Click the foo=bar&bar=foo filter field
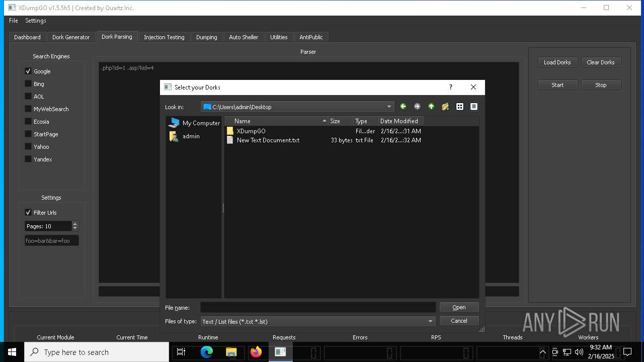This screenshot has width=644, height=362. 52,241
